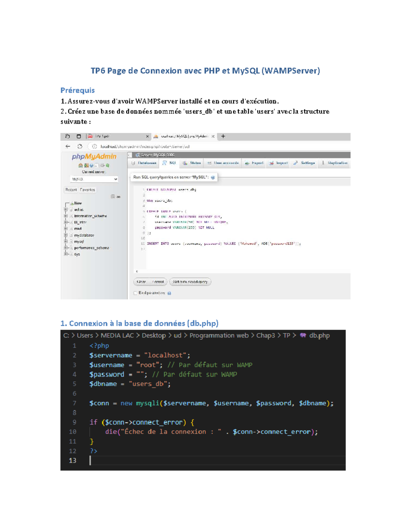The image size is (411, 532).
Task: Click the Format button
Action: [158, 282]
